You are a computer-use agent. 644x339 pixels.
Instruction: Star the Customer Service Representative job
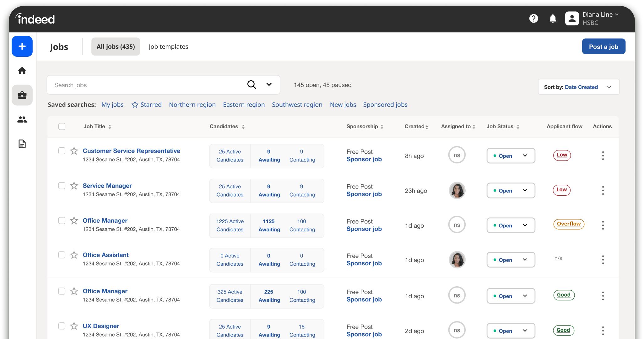tap(74, 151)
